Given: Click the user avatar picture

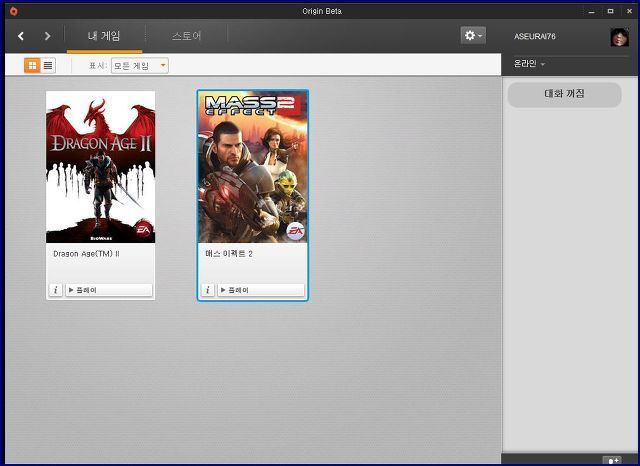Looking at the screenshot, I should point(620,37).
